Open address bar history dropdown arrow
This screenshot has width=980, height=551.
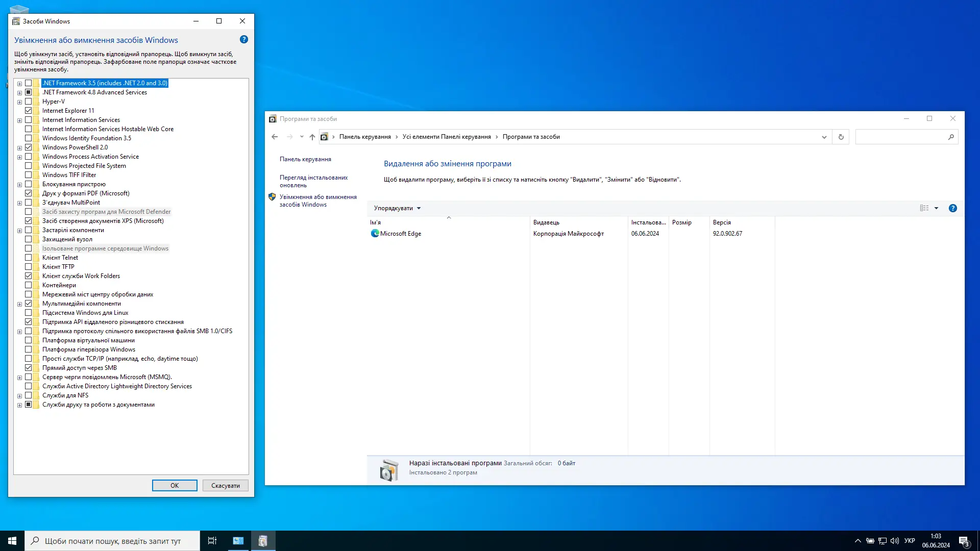click(824, 137)
